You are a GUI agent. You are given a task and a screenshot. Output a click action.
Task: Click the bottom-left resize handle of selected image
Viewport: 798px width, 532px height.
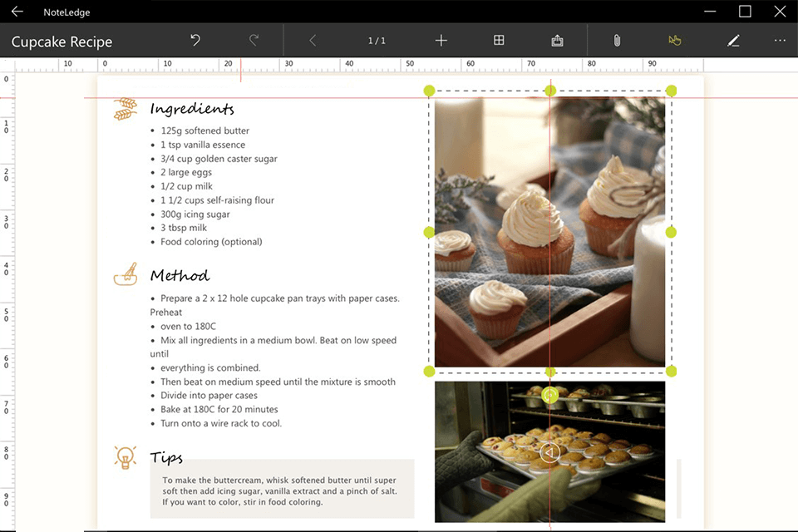[x=429, y=371]
